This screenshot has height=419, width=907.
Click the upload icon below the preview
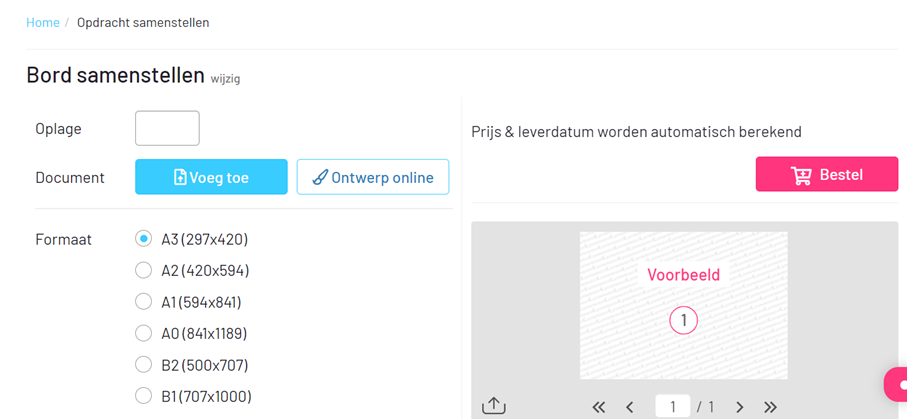[494, 406]
